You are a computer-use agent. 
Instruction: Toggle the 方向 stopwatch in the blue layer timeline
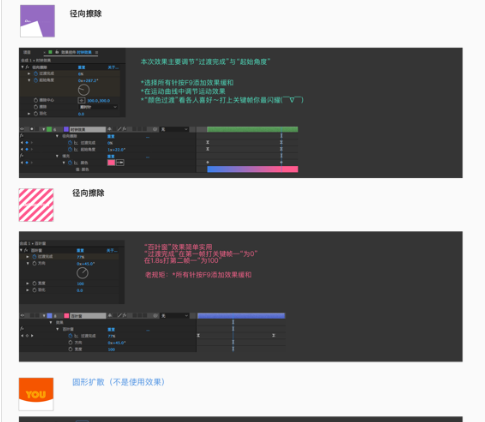(70, 342)
